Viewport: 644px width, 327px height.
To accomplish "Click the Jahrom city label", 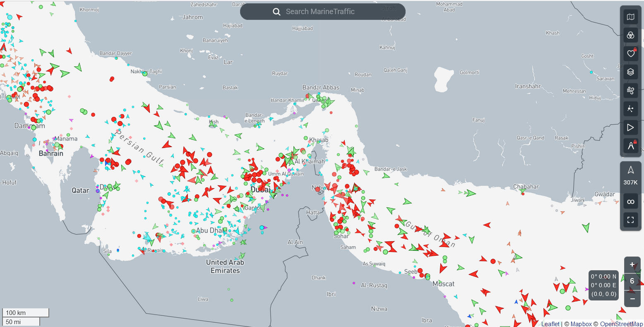I will 193,17.
